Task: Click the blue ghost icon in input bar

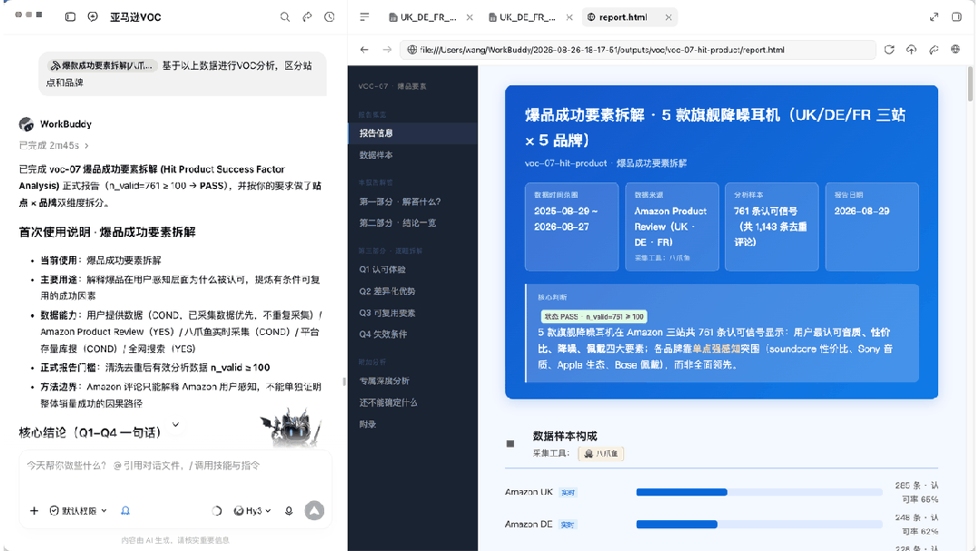Action: [125, 511]
